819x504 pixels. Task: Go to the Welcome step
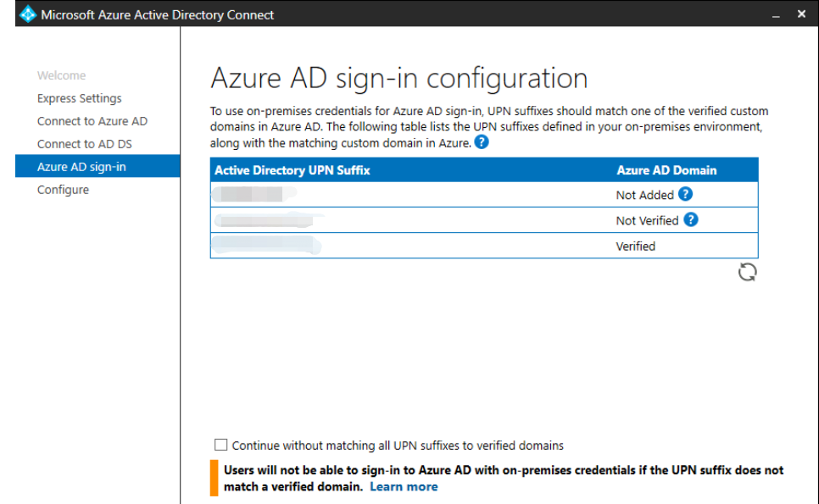point(61,75)
